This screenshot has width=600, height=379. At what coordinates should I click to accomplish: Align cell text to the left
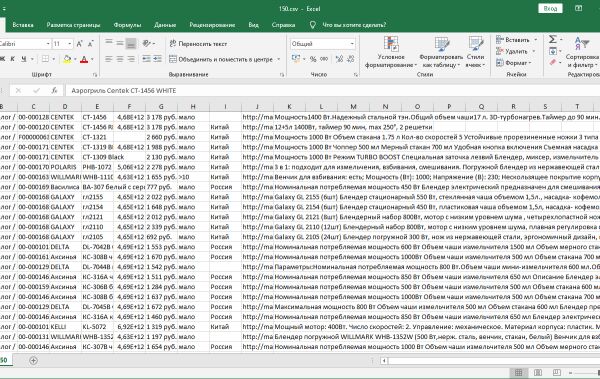pyautogui.click(x=109, y=59)
